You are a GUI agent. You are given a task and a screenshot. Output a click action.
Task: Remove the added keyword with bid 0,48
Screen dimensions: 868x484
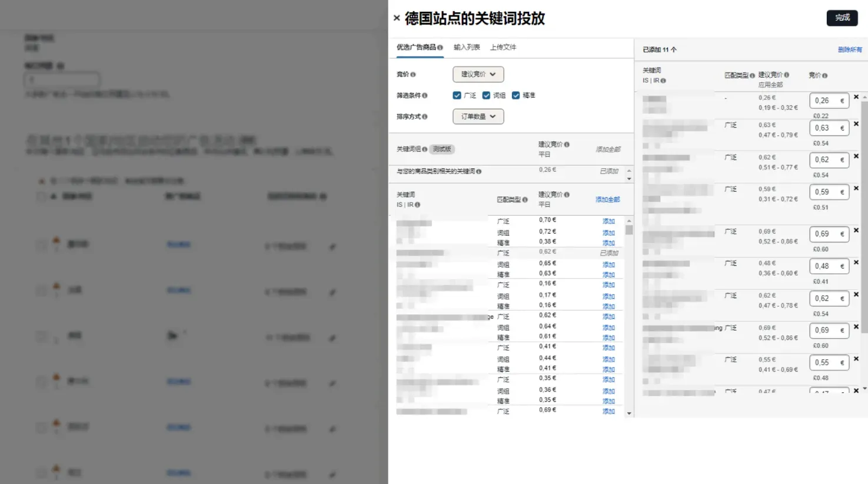856,262
